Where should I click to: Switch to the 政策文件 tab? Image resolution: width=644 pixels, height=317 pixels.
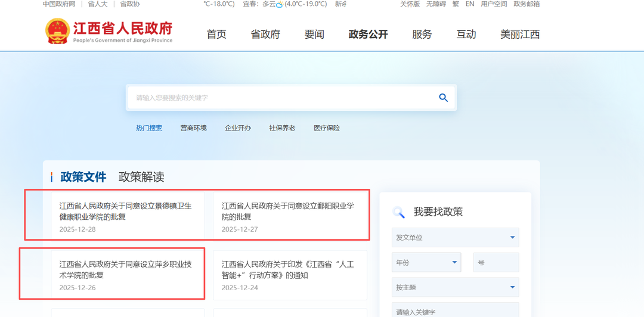pyautogui.click(x=83, y=177)
